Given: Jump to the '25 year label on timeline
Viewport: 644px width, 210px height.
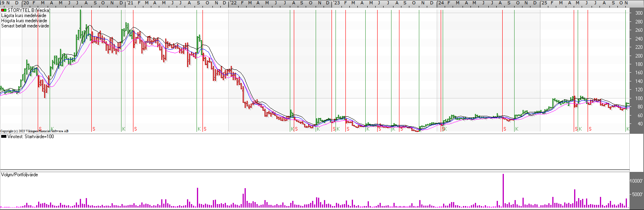Looking at the screenshot, I should click(x=544, y=3).
